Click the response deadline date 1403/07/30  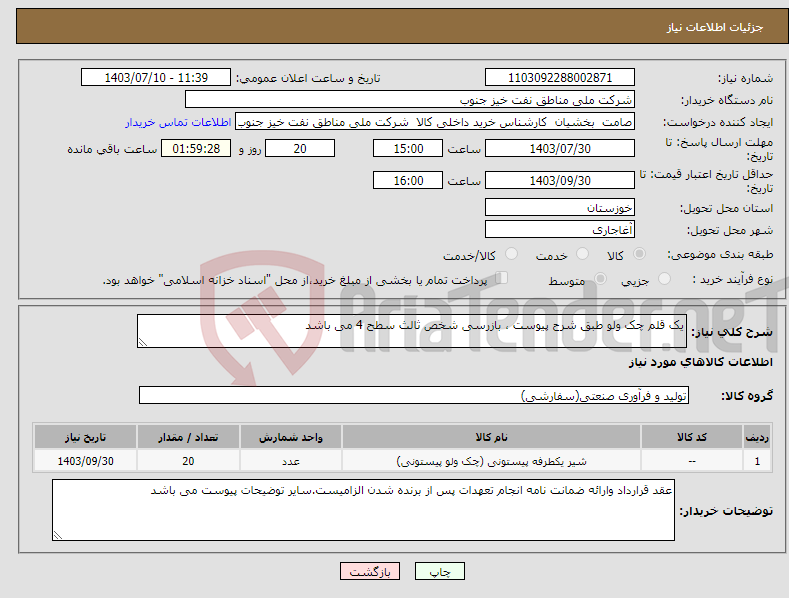click(x=560, y=148)
